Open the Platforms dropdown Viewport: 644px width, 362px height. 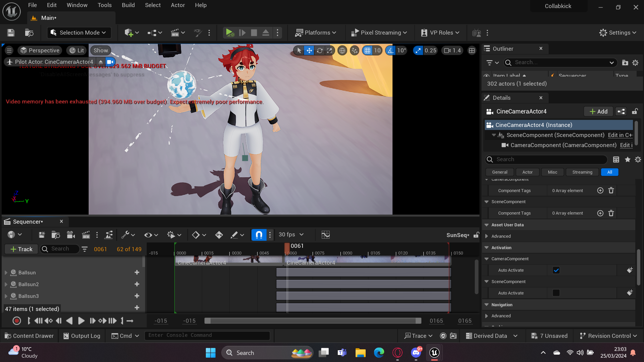click(316, 33)
